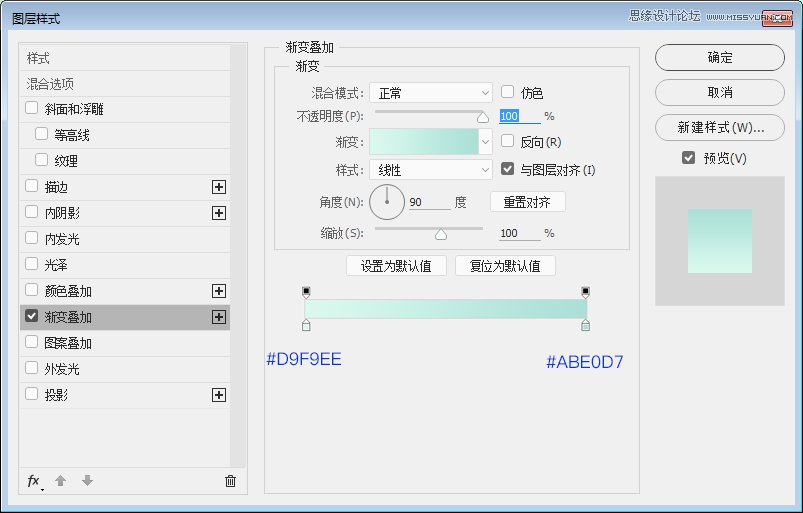The width and height of the screenshot is (803, 513).
Task: Click angle value field 90
Action: (429, 202)
